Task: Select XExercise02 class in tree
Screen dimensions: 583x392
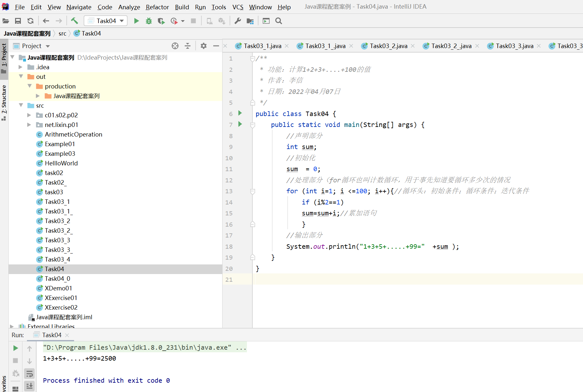Action: click(x=61, y=307)
